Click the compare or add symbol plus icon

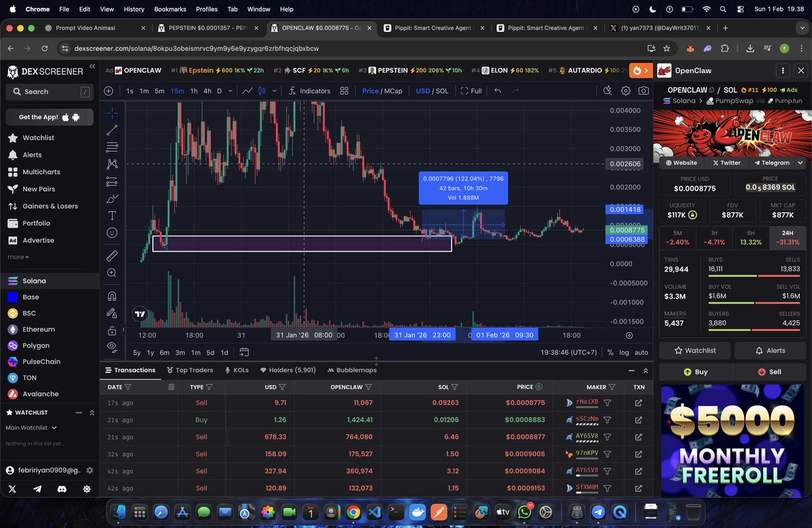[x=108, y=91]
